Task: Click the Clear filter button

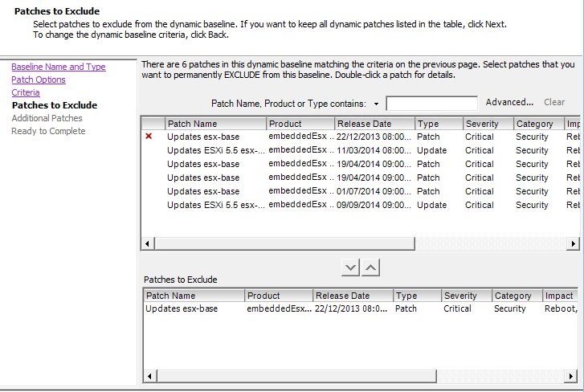Action: 554,102
